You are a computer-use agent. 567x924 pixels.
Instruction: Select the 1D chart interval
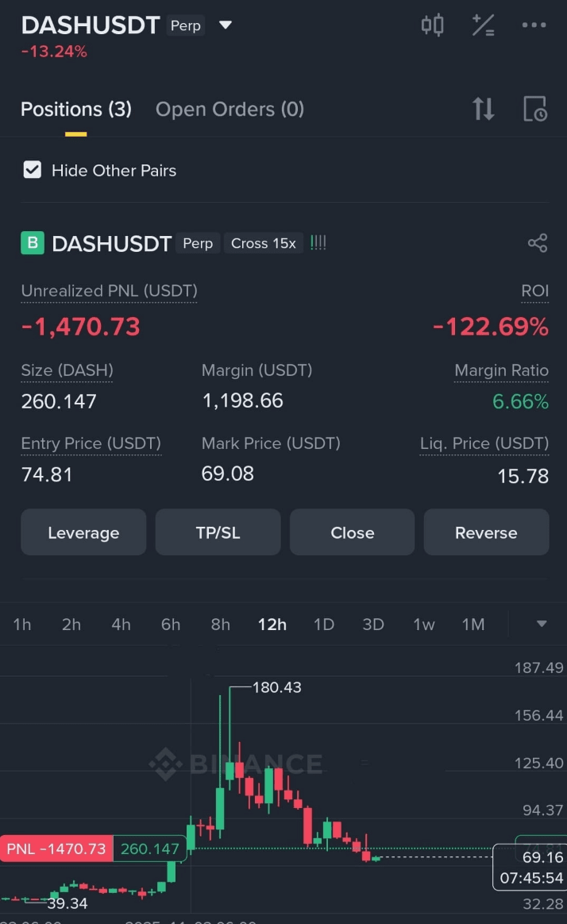pos(324,624)
